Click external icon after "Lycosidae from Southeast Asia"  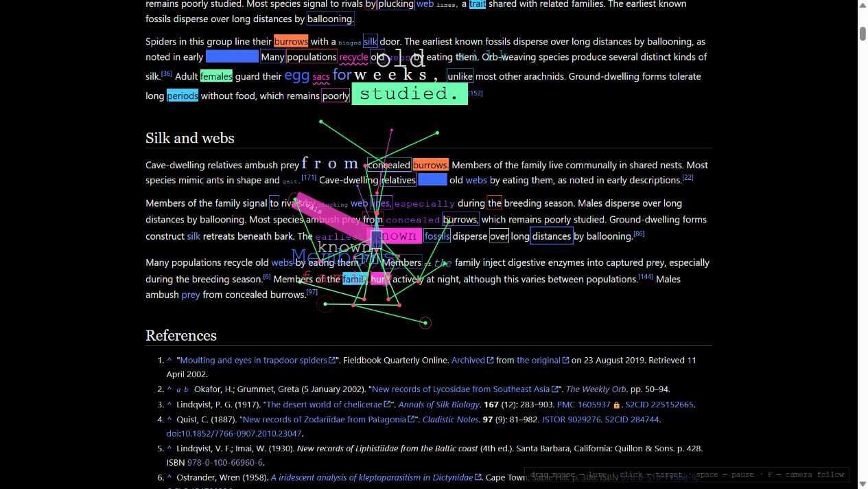(556, 389)
